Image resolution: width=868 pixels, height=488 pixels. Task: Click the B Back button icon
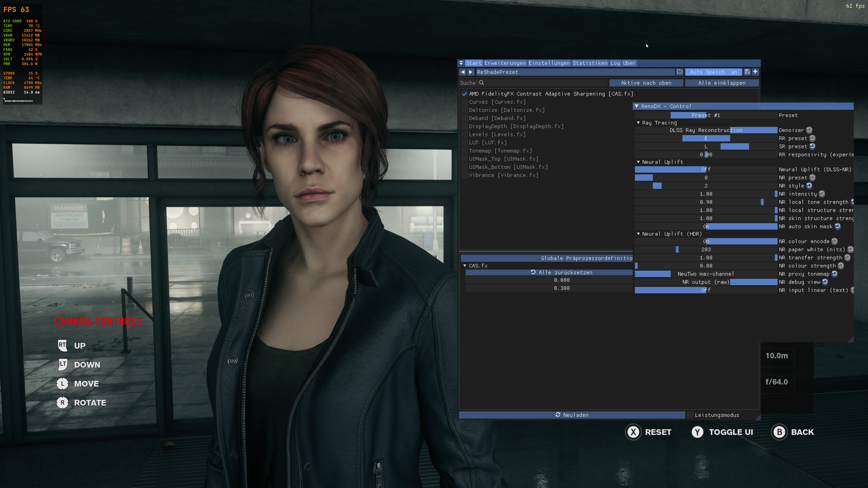779,432
